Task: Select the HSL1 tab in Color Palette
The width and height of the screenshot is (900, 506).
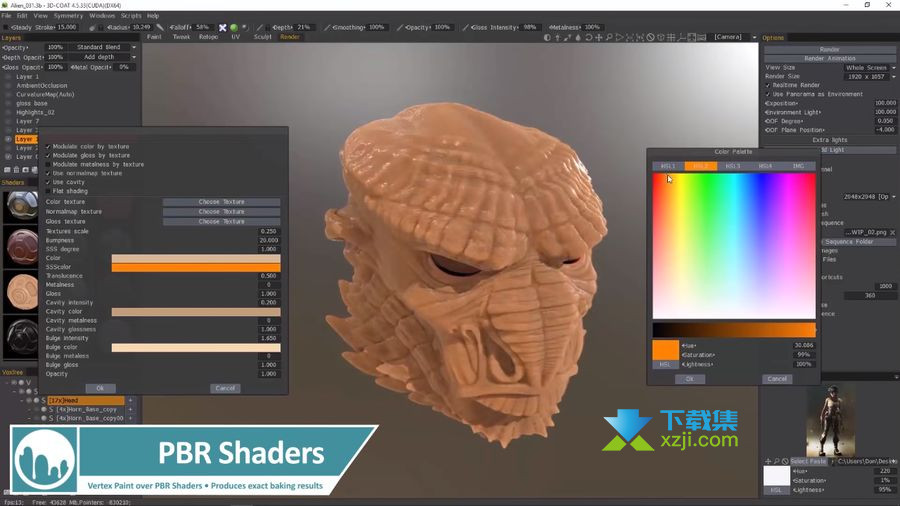Action: point(668,166)
